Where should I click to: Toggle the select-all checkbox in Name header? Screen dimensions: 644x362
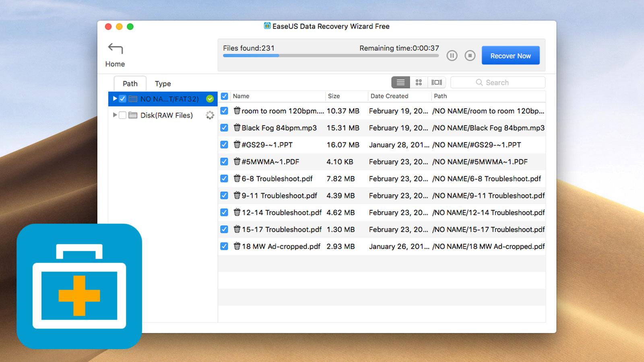(x=225, y=96)
